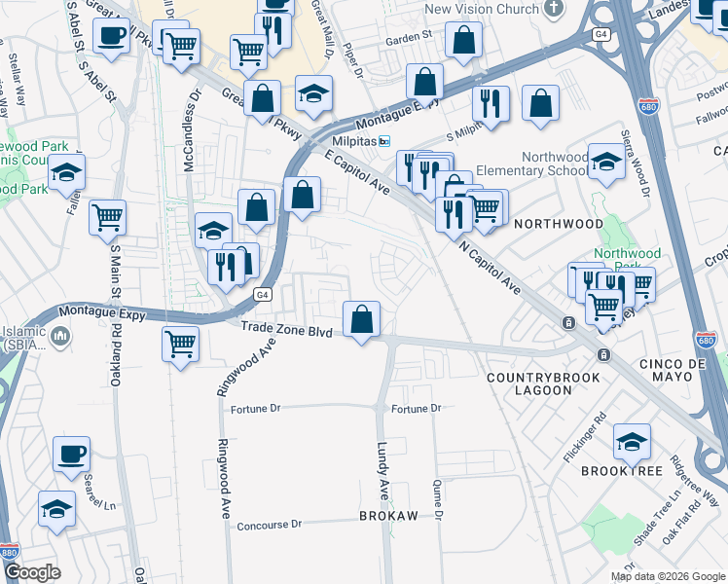Select the shopping cart marker beside S Main St
Screen dimensions: 728x584
pyautogui.click(x=107, y=219)
